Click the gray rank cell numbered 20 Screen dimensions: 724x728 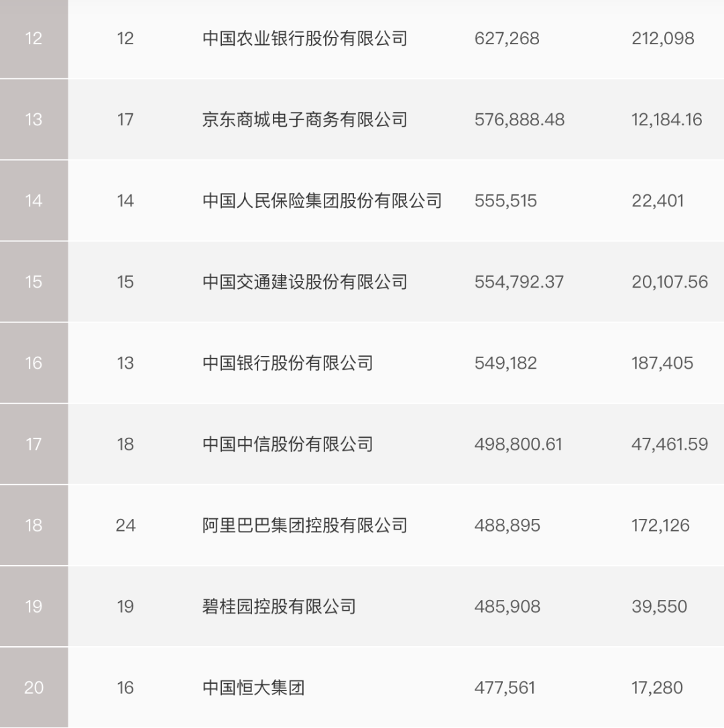tap(34, 688)
